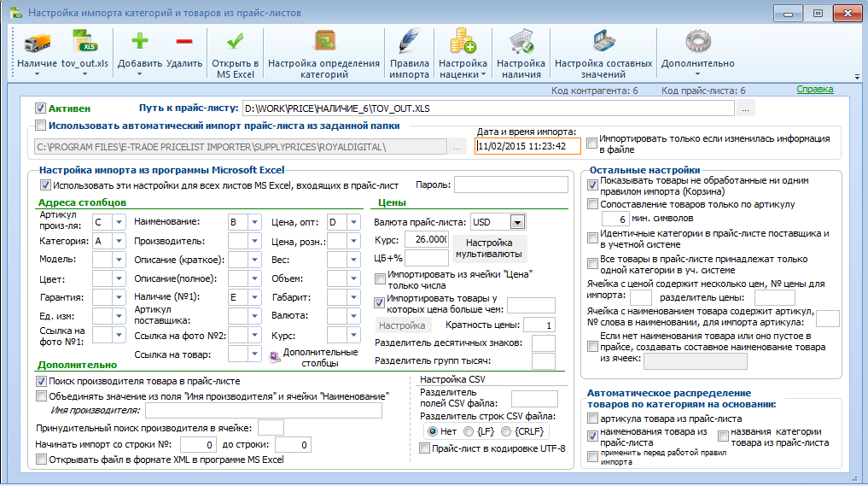Select the {LF} row separator option
This screenshot has width=868, height=486.
pyautogui.click(x=469, y=431)
